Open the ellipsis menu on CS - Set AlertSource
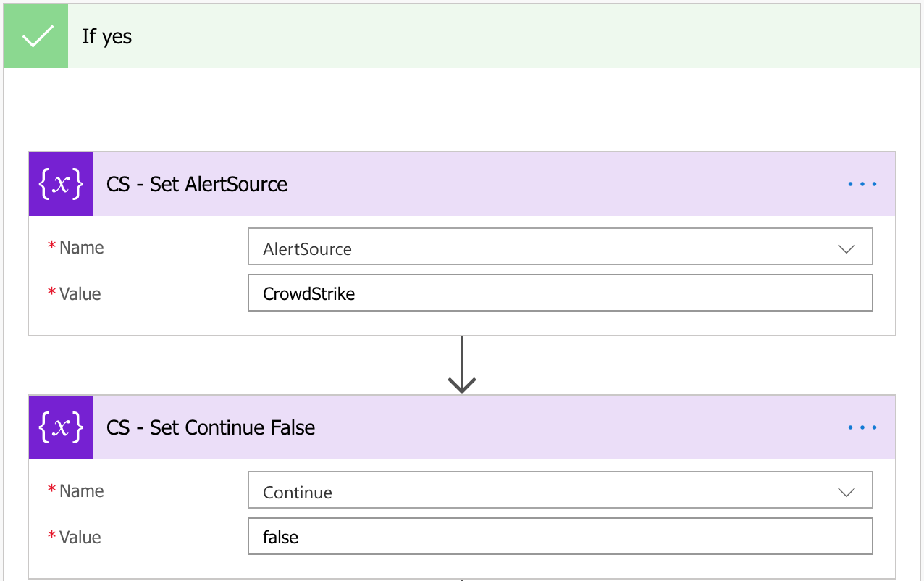924x581 pixels. (861, 183)
